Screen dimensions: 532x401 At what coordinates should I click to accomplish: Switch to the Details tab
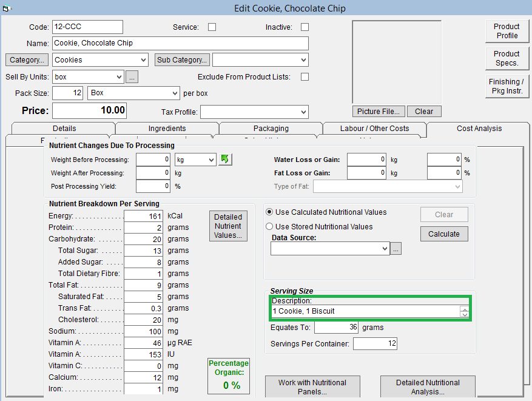coord(64,128)
